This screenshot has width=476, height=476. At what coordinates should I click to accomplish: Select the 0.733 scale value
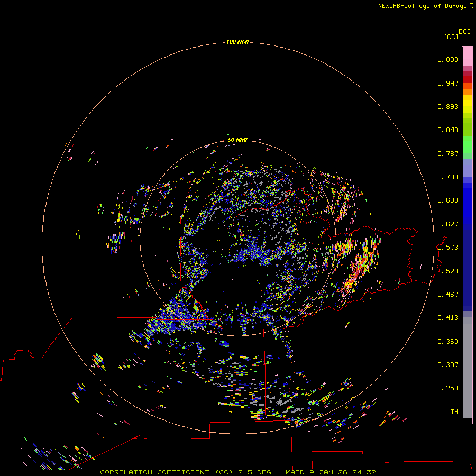pos(448,177)
